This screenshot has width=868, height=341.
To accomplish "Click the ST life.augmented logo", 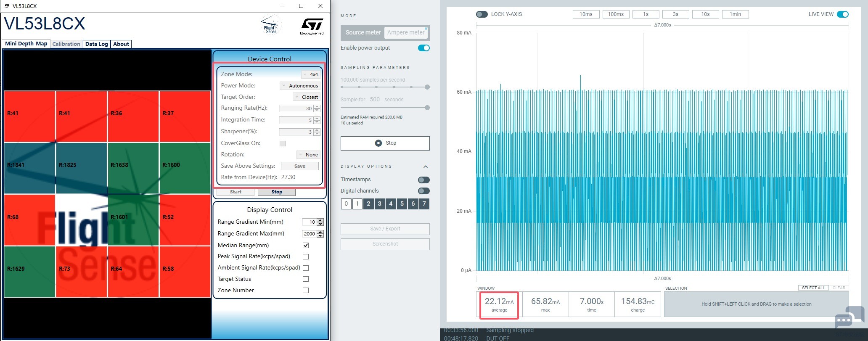I will coord(312,26).
